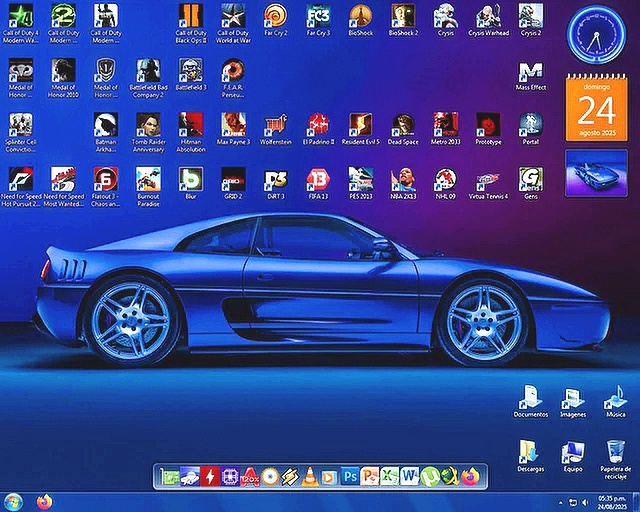Click the Splinter Cell Conviction icon

(21, 132)
